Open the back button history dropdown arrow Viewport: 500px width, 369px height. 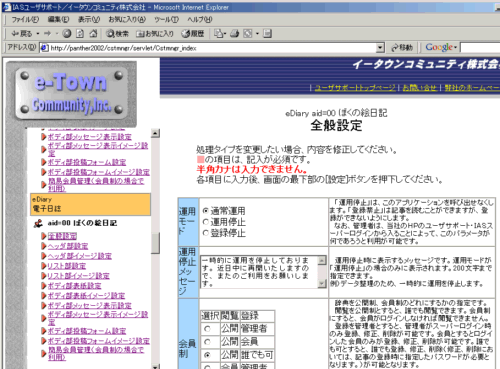tap(38, 34)
